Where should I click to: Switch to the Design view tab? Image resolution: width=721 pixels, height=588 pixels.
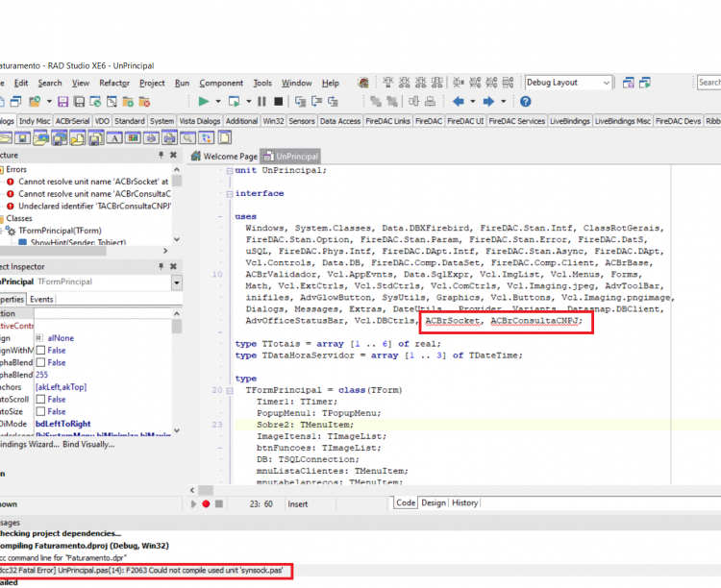coord(434,502)
